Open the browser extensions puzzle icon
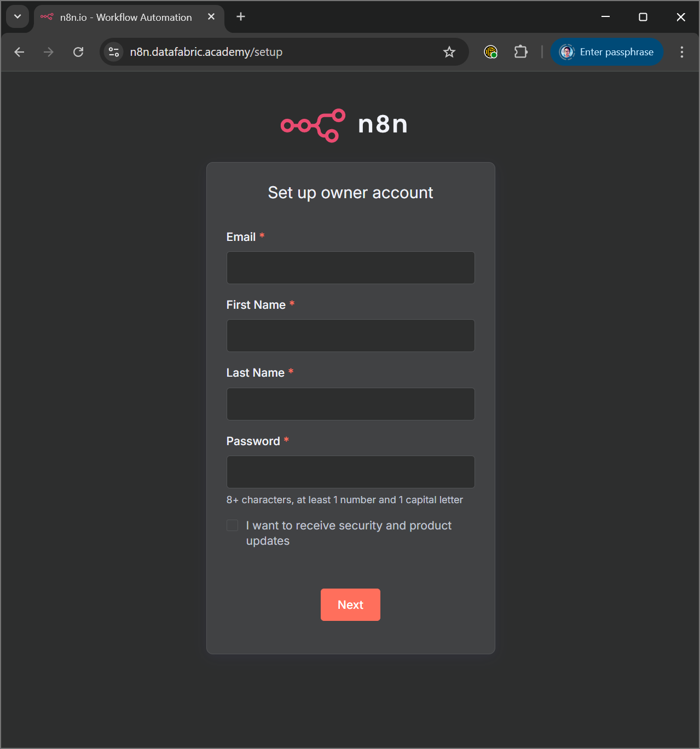This screenshot has width=700, height=749. click(x=520, y=51)
